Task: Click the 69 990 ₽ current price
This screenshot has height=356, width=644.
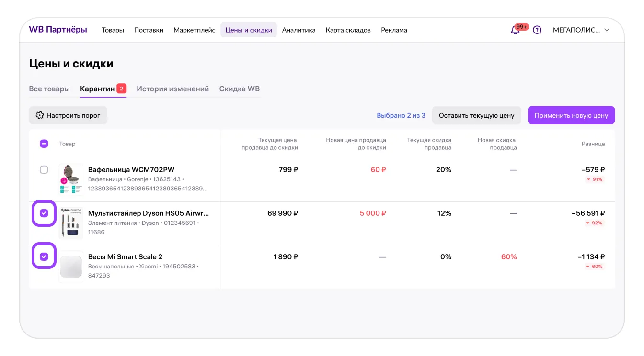Action: coord(283,213)
